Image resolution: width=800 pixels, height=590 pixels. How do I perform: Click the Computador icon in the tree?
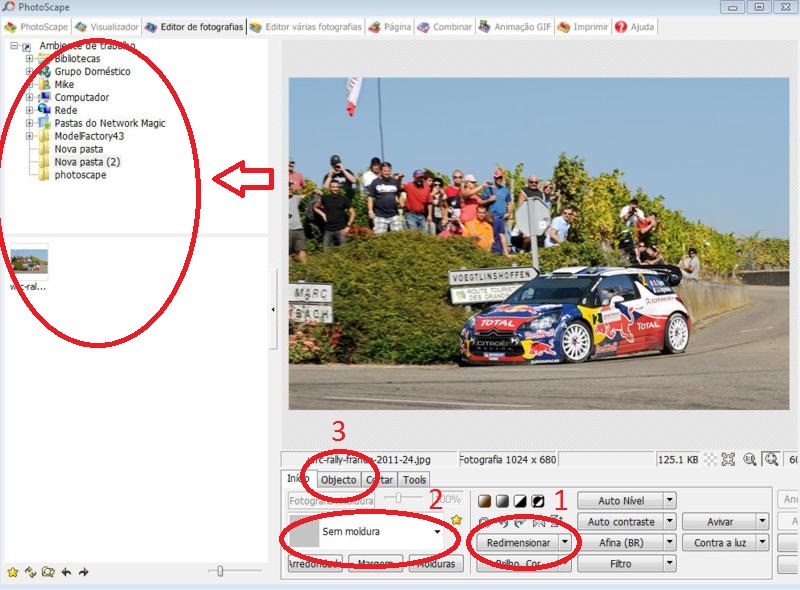[45, 97]
